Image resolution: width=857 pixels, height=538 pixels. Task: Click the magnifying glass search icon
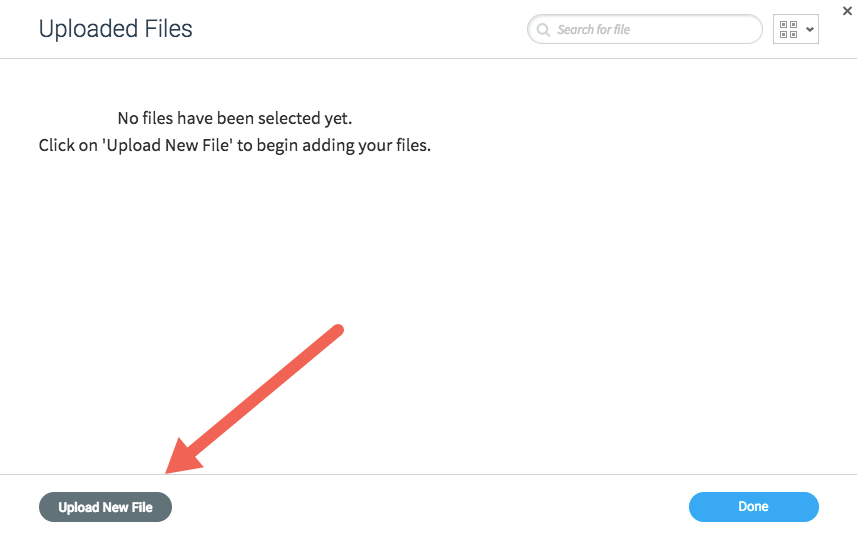[x=543, y=30]
